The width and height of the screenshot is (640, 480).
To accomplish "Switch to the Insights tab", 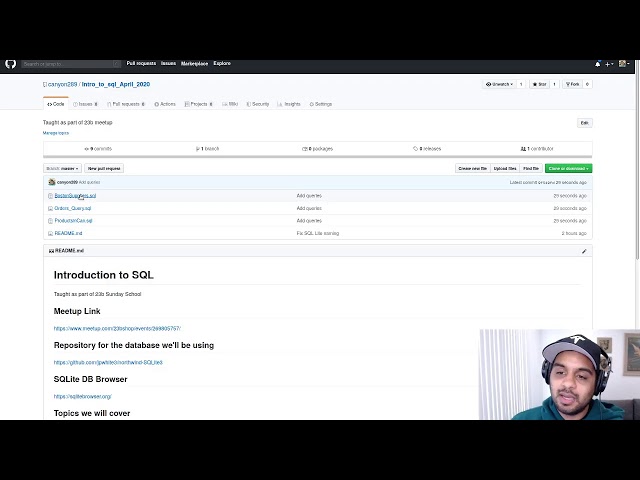I will (289, 104).
